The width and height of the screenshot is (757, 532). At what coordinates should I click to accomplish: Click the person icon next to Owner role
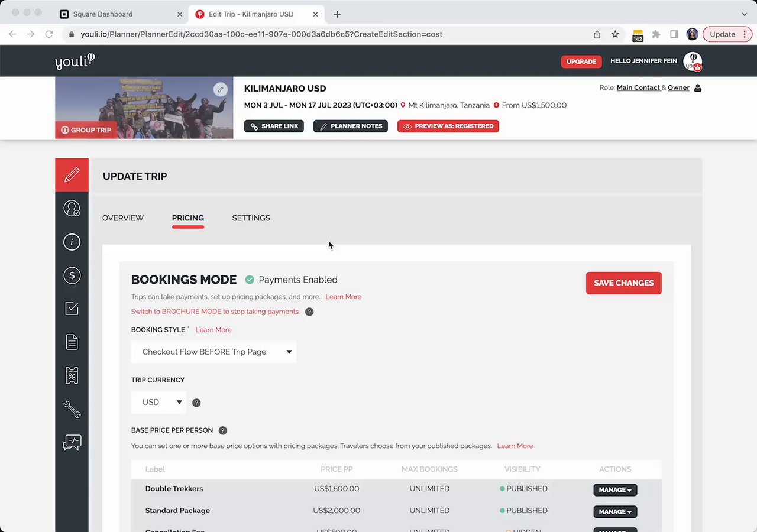pos(698,88)
